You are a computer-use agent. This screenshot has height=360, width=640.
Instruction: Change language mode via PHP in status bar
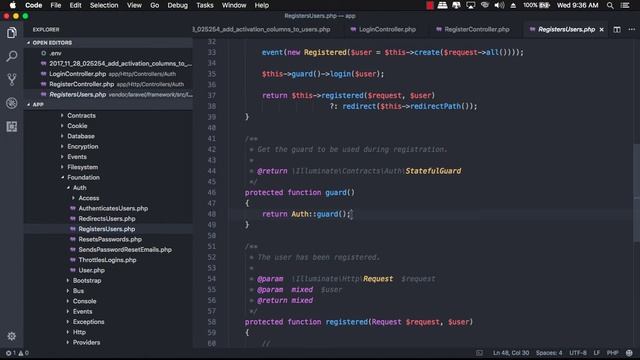612,353
